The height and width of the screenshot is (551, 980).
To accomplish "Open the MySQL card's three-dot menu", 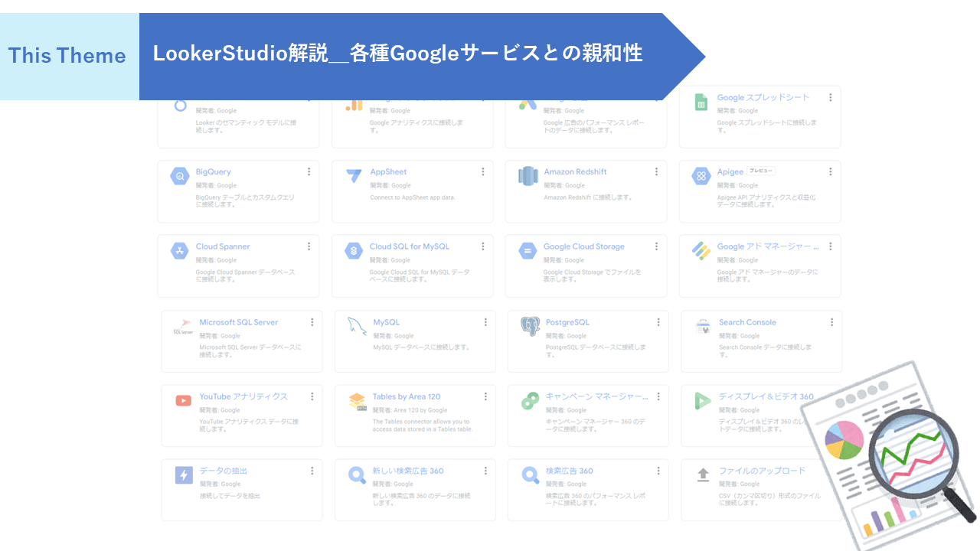I will (485, 322).
